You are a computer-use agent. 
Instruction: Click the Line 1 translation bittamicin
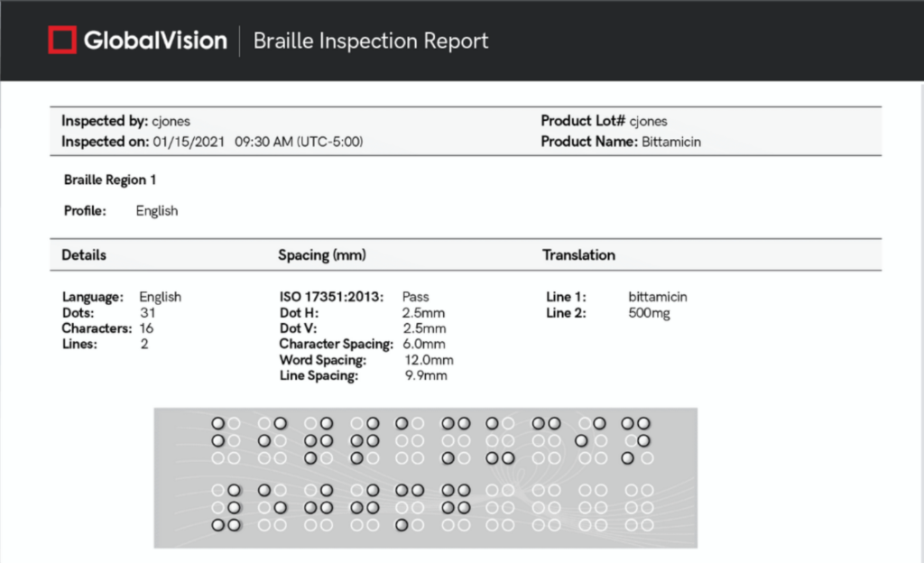point(658,297)
